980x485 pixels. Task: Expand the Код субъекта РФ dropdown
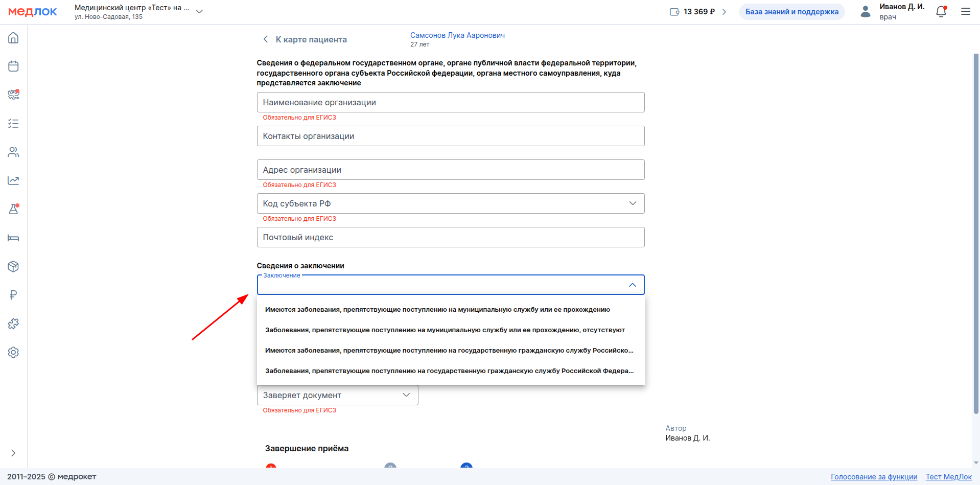633,203
